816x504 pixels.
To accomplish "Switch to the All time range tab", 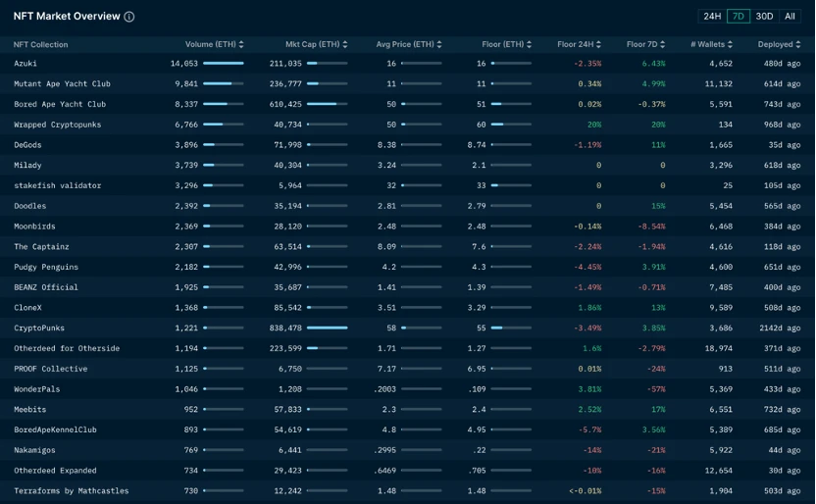I will 790,16.
